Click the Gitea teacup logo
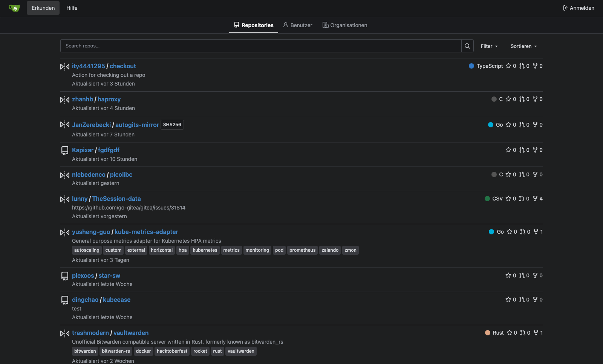The width and height of the screenshot is (603, 364). click(x=14, y=8)
